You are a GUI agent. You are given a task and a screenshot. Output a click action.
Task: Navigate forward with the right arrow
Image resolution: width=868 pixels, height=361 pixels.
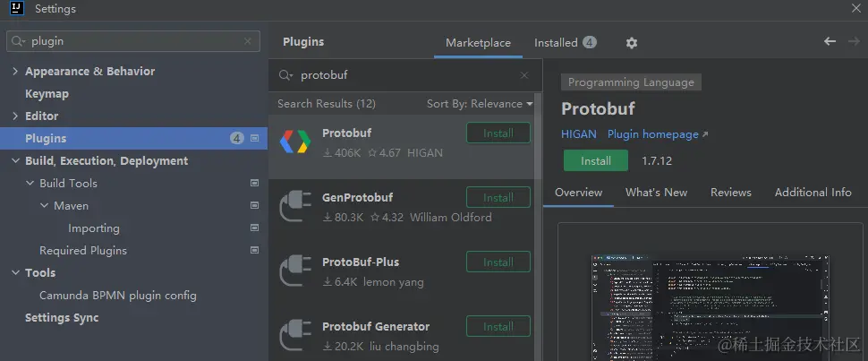click(x=854, y=41)
